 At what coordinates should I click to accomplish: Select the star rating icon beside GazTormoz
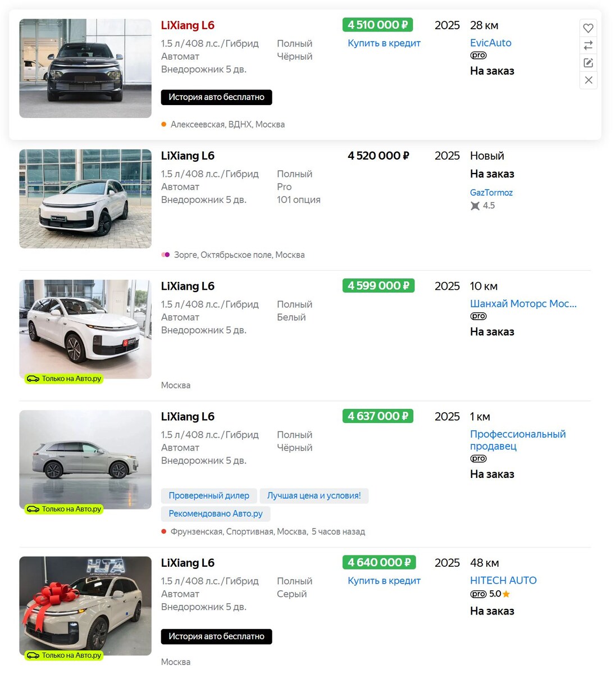click(474, 206)
